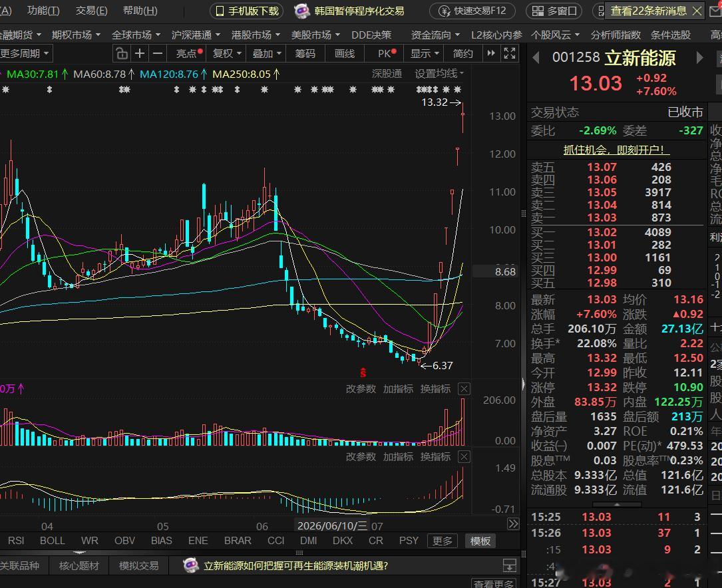Expand 期权市场 dropdown
This screenshot has height=588, width=722.
click(76, 35)
